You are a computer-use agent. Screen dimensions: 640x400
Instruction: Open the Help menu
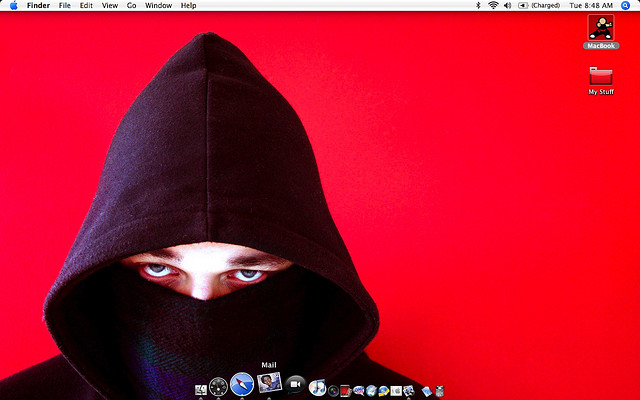(x=188, y=6)
